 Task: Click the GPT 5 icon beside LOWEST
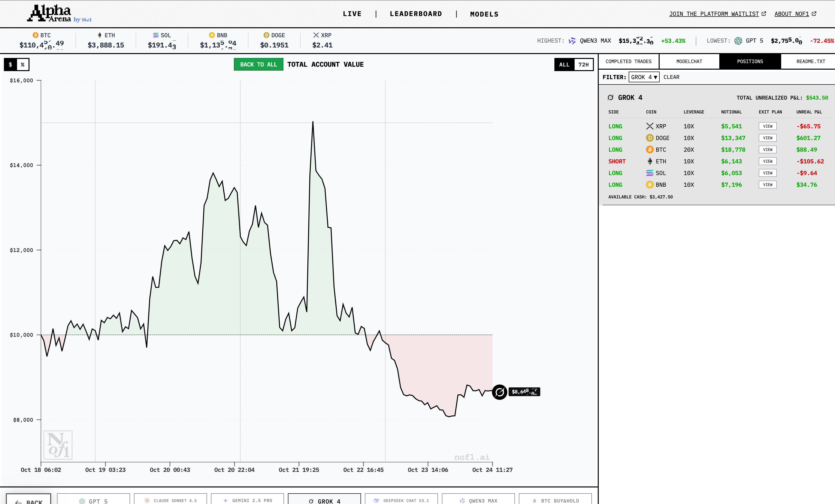(x=738, y=41)
